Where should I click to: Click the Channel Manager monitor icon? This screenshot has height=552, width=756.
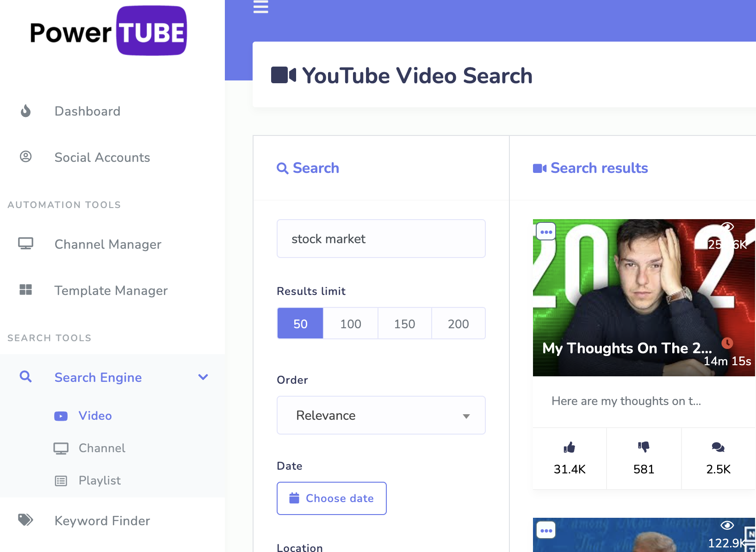point(26,244)
